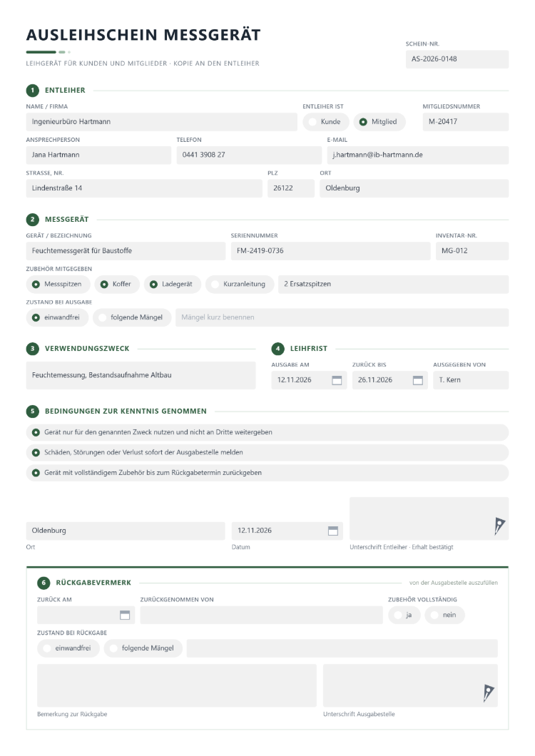Open calendar picker for Ausgabe am date
535x756 pixels.
[337, 380]
